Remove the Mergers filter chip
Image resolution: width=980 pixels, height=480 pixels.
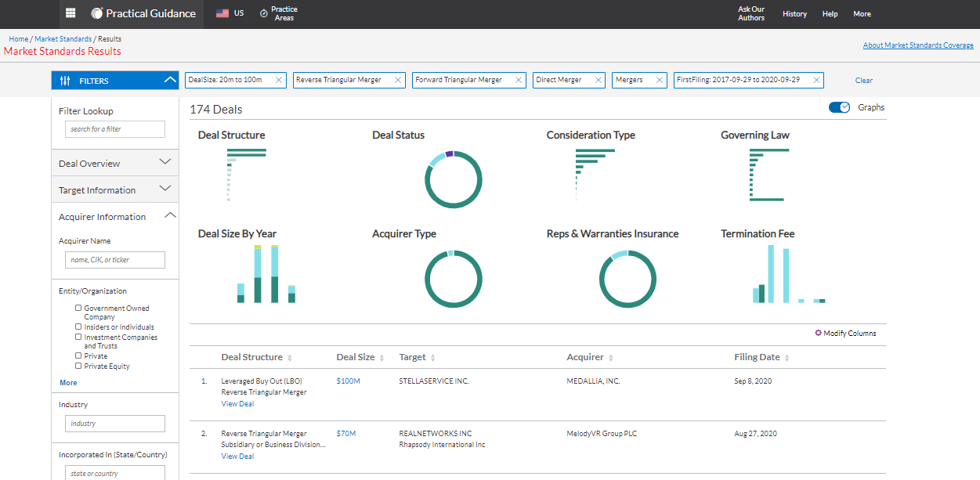point(660,80)
